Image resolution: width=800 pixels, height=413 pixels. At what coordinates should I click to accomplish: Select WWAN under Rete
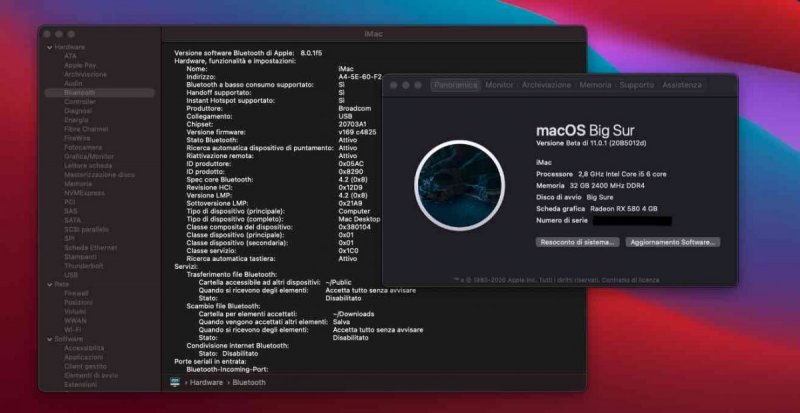coord(75,321)
